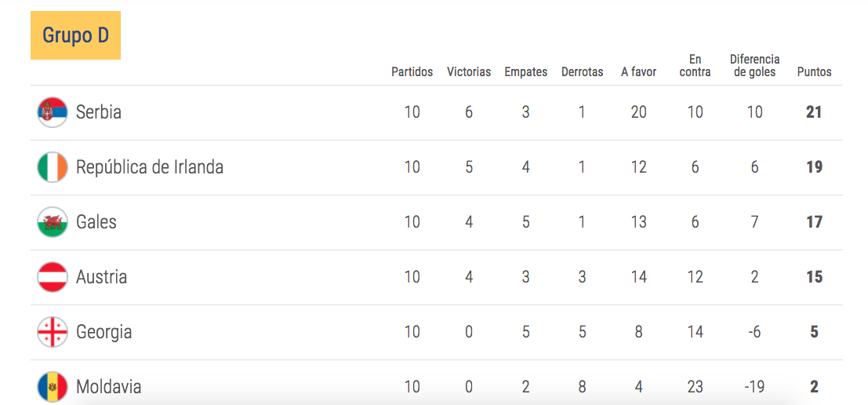Open the Moldavia team name
868x405 pixels.
point(108,387)
